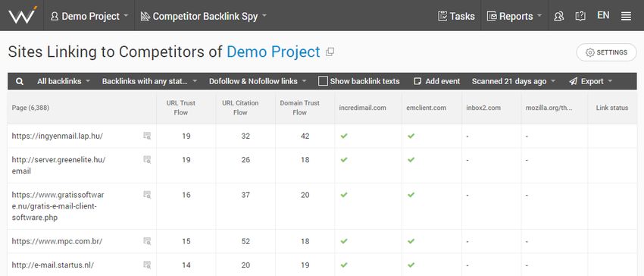Click the search magnifier icon in toolbar
This screenshot has width=644, height=276.
[x=19, y=81]
